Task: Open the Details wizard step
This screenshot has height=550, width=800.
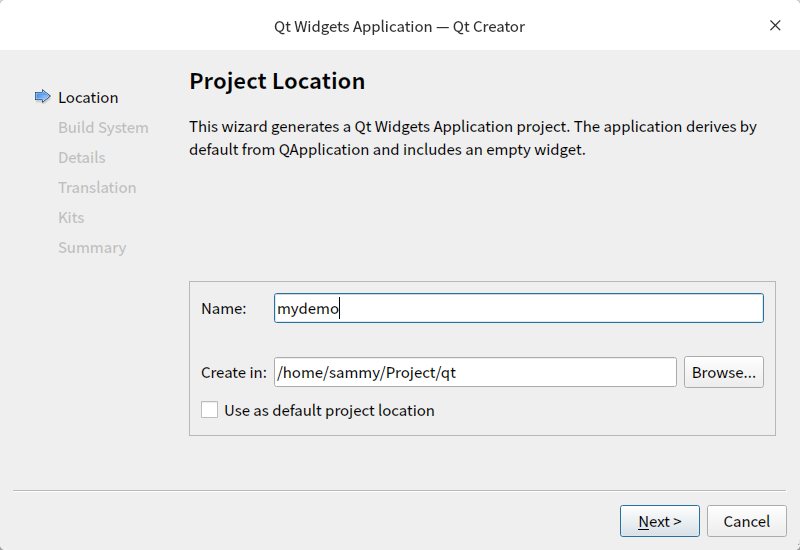Action: coord(81,158)
